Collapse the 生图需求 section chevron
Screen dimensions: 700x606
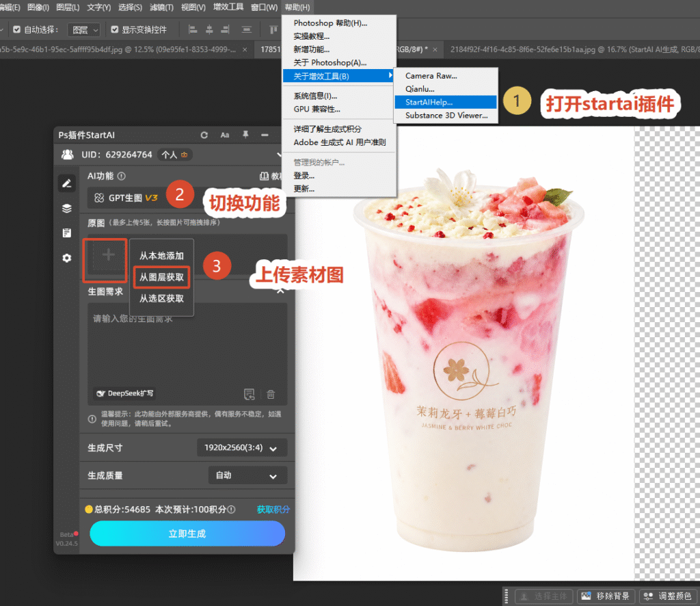click(x=280, y=291)
